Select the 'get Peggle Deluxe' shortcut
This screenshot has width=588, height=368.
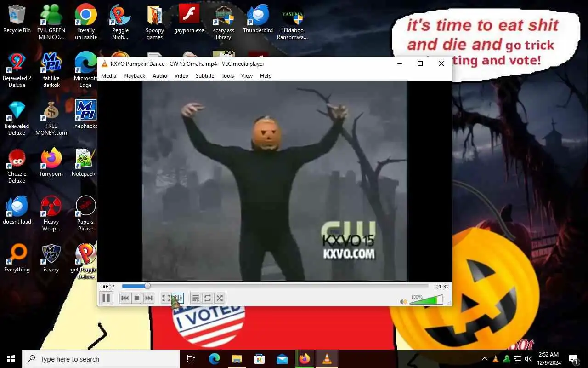pos(84,261)
